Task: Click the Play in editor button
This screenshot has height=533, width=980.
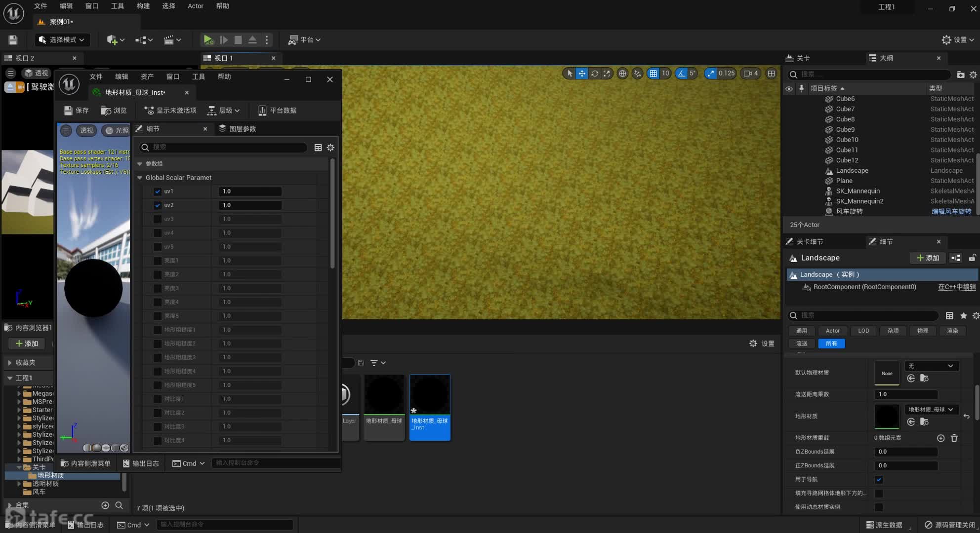Action: pyautogui.click(x=208, y=39)
